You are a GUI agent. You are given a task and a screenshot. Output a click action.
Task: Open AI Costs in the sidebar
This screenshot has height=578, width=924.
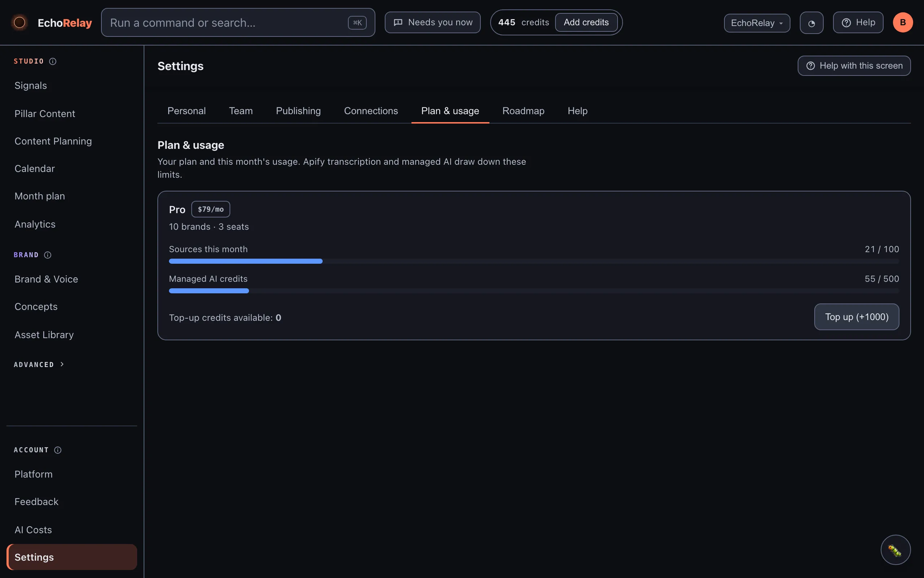pyautogui.click(x=72, y=530)
